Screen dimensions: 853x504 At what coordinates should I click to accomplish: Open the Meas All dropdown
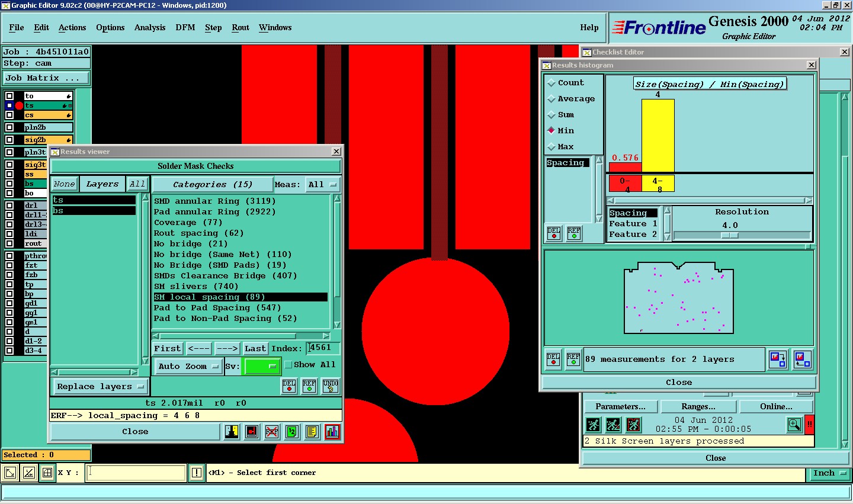(323, 185)
